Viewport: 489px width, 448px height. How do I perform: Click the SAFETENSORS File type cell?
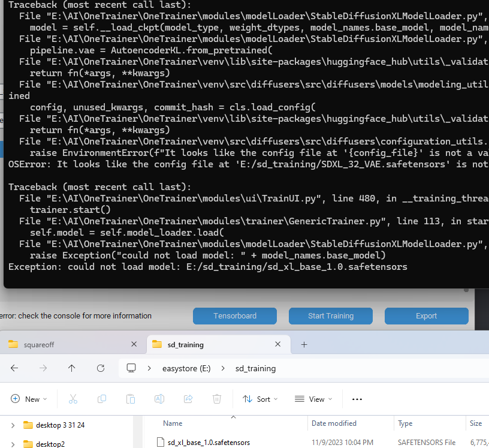(x=426, y=443)
